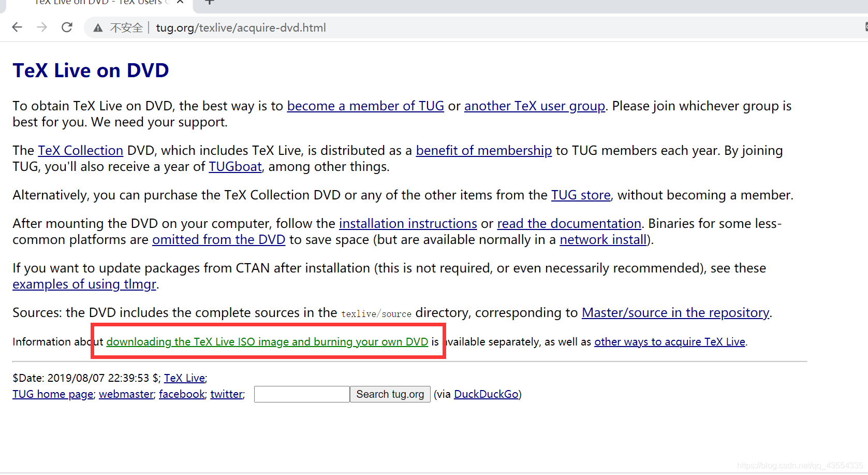Image resolution: width=868 pixels, height=475 pixels.
Task: Open 'read the documentation' link
Action: [569, 224]
